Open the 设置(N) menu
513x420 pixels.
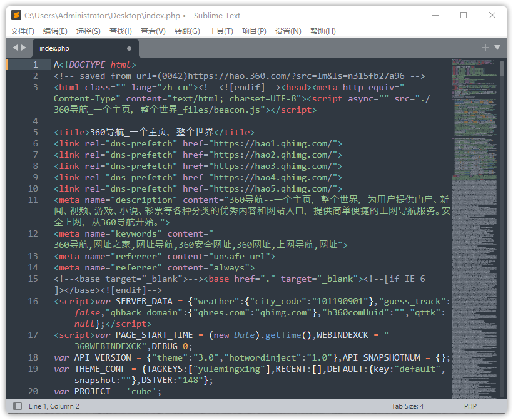point(288,31)
